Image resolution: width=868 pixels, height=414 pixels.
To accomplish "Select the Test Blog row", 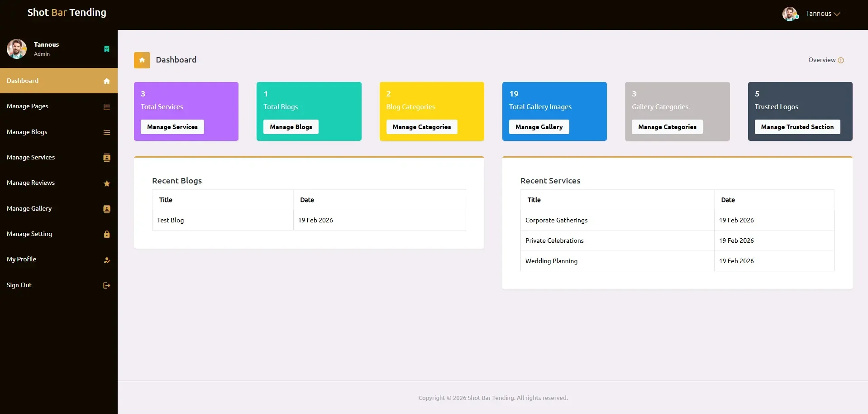I will tap(171, 220).
